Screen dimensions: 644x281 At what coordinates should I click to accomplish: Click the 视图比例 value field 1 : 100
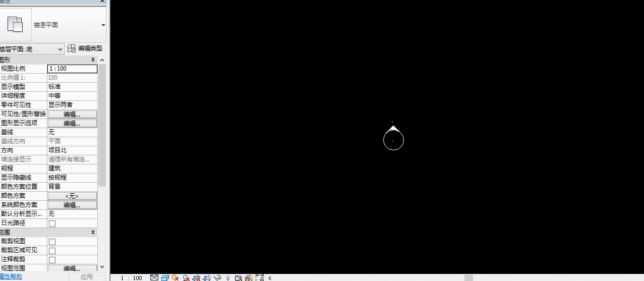pyautogui.click(x=72, y=69)
